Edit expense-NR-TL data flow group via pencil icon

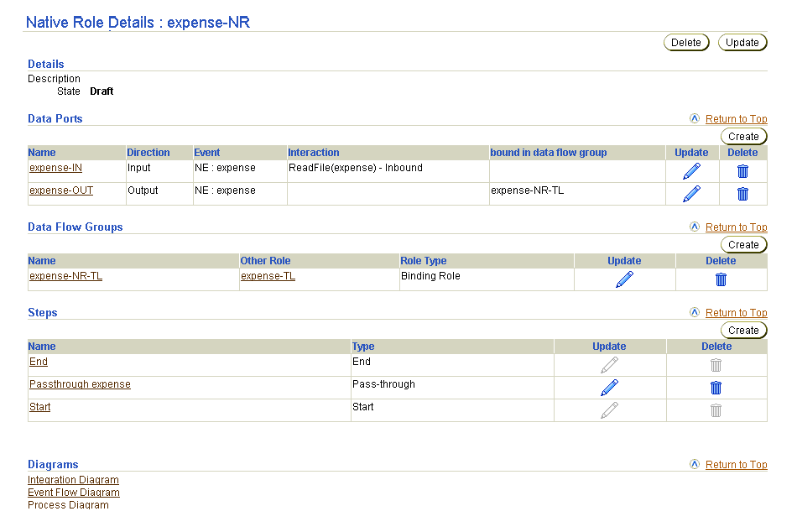pyautogui.click(x=625, y=279)
